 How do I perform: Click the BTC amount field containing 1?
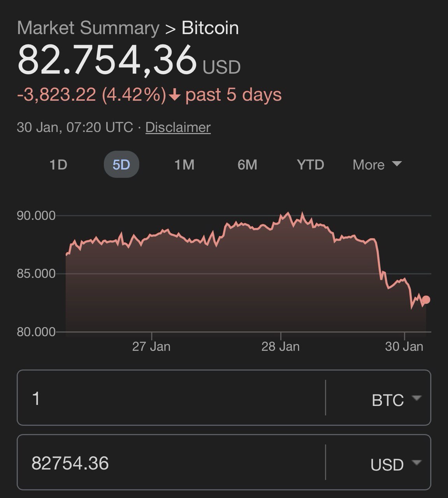pos(171,398)
